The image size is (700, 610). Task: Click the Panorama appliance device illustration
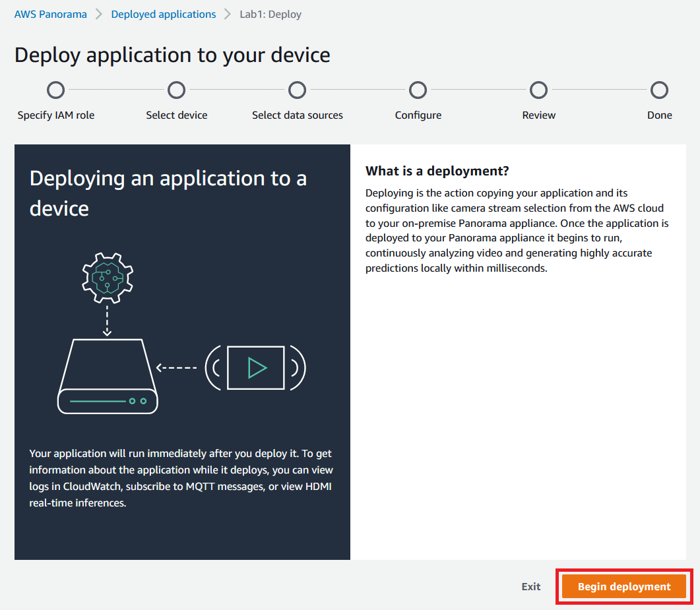pos(108,376)
